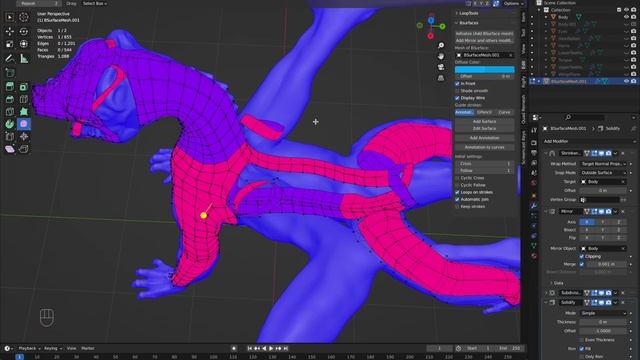Select the Shrink/Fatten tool
This screenshot has height=360, width=640.
24,136
